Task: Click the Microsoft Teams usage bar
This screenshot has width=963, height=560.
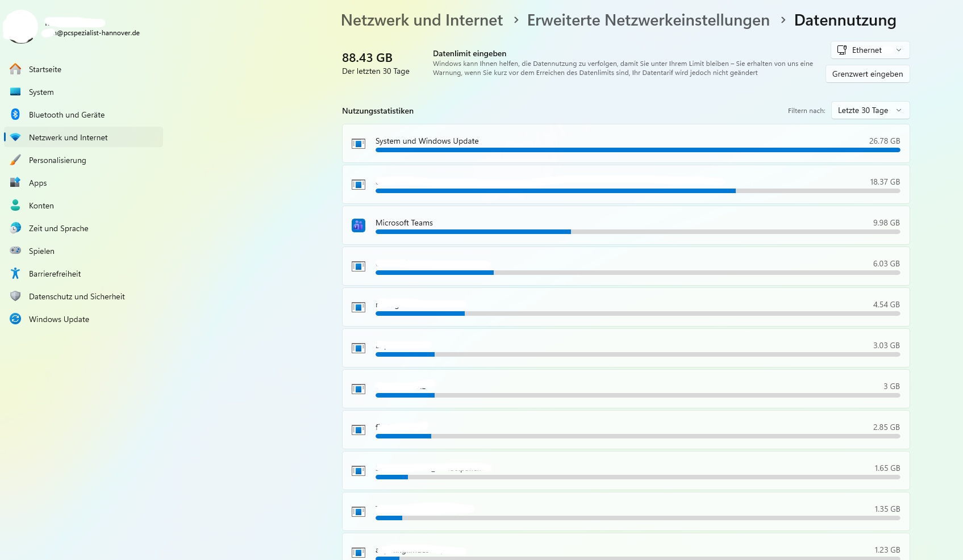Action: click(637, 232)
